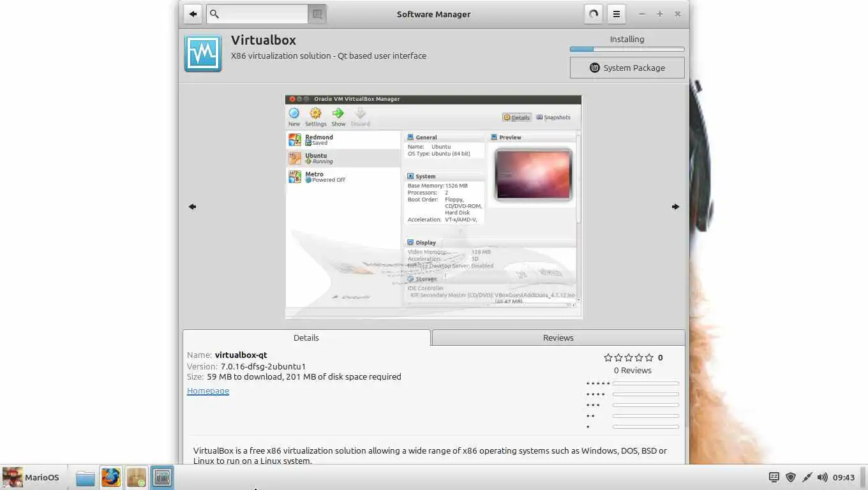Open the network connection tray icon
The image size is (868, 490).
pyautogui.click(x=807, y=477)
